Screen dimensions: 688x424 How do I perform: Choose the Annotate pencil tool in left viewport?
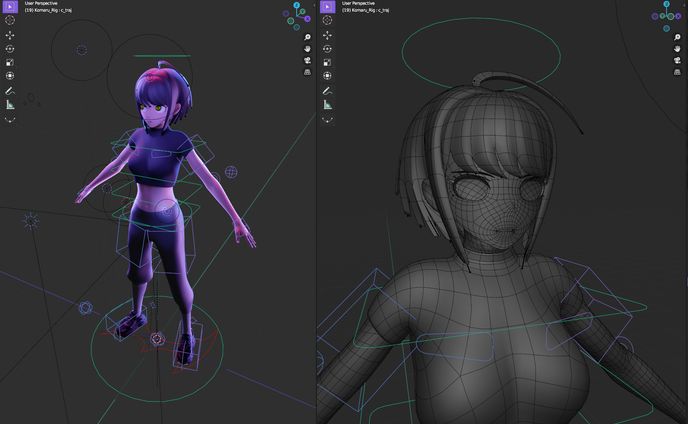tap(10, 91)
